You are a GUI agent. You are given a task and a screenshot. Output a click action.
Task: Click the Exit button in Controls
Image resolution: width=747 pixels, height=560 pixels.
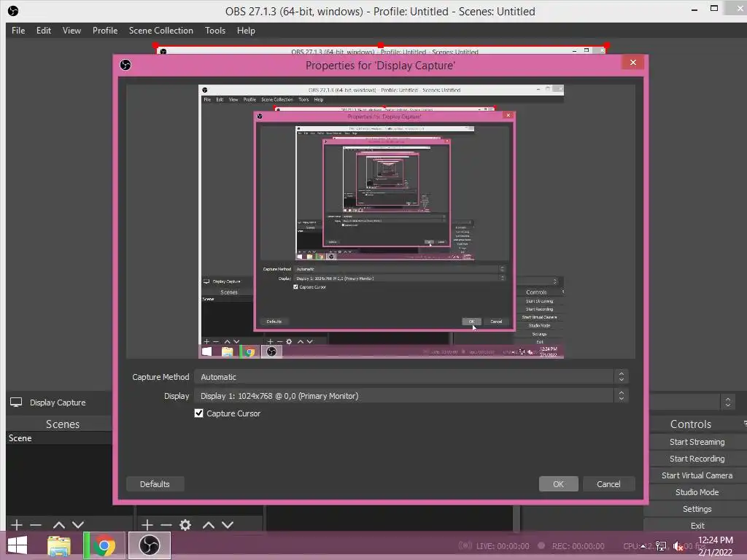point(697,525)
